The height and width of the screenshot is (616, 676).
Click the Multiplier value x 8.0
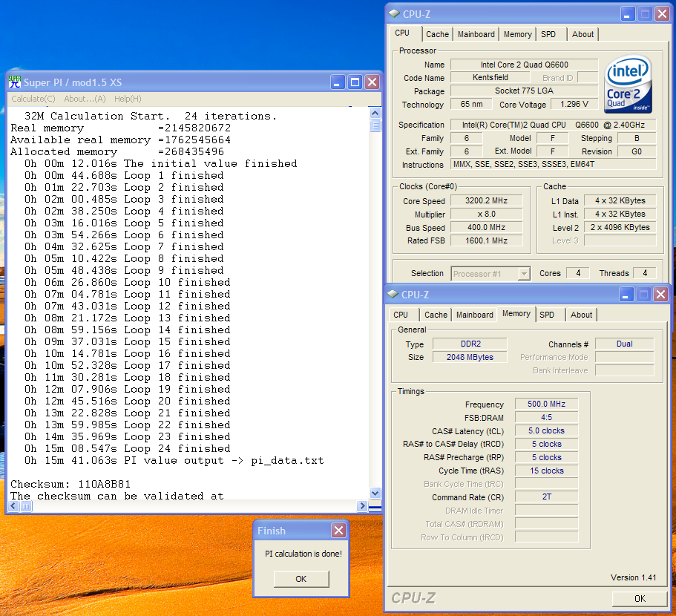pyautogui.click(x=486, y=214)
